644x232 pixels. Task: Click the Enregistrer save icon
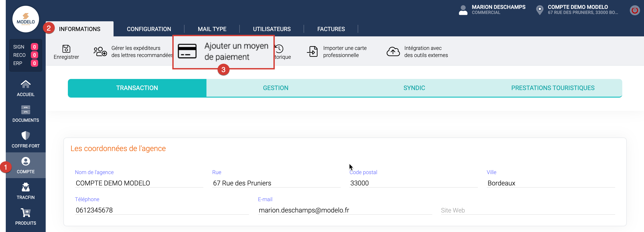pos(66,49)
